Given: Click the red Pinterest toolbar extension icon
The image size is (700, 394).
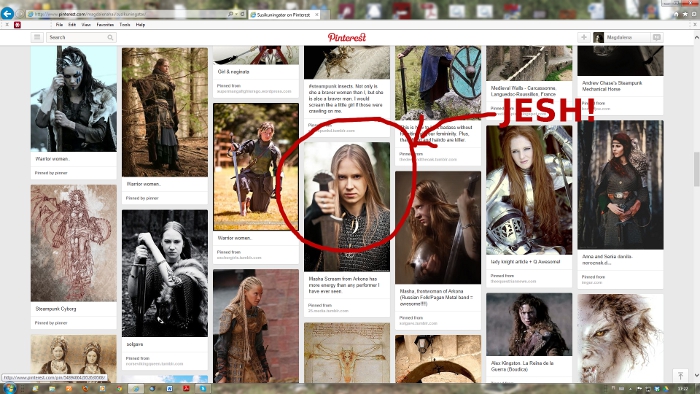Looking at the screenshot, I should tap(17, 25).
